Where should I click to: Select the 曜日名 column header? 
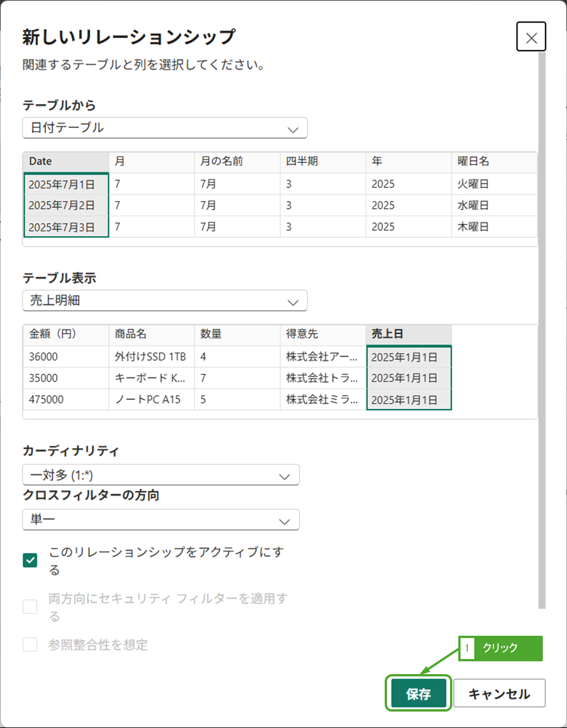[493, 162]
